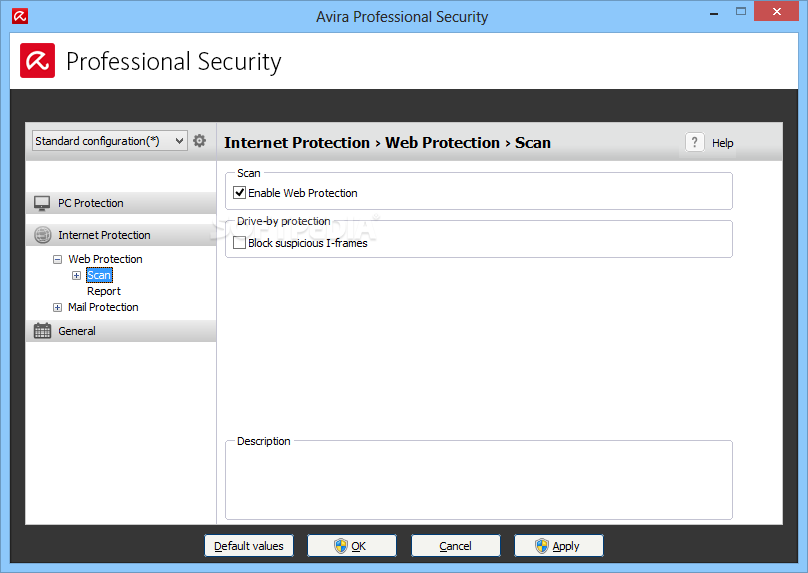Select Report in the tree
This screenshot has height=573, width=808.
pyautogui.click(x=104, y=291)
